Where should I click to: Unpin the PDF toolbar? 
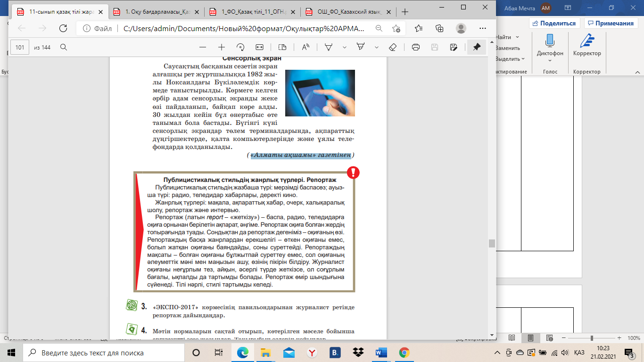[477, 47]
